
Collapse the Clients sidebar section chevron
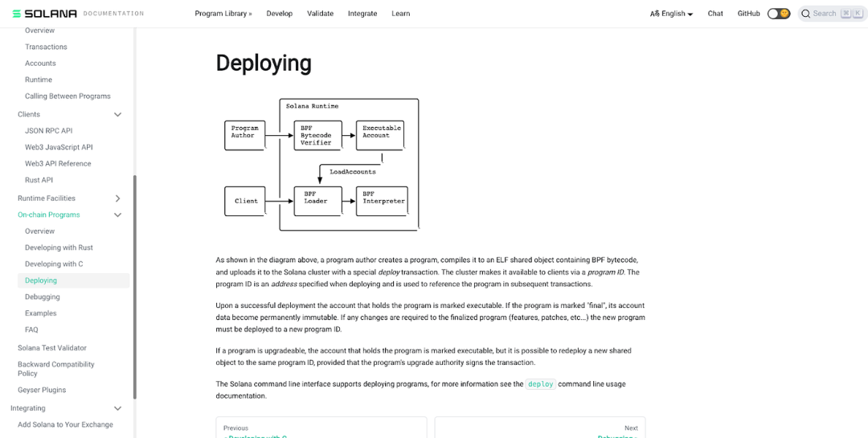(117, 115)
